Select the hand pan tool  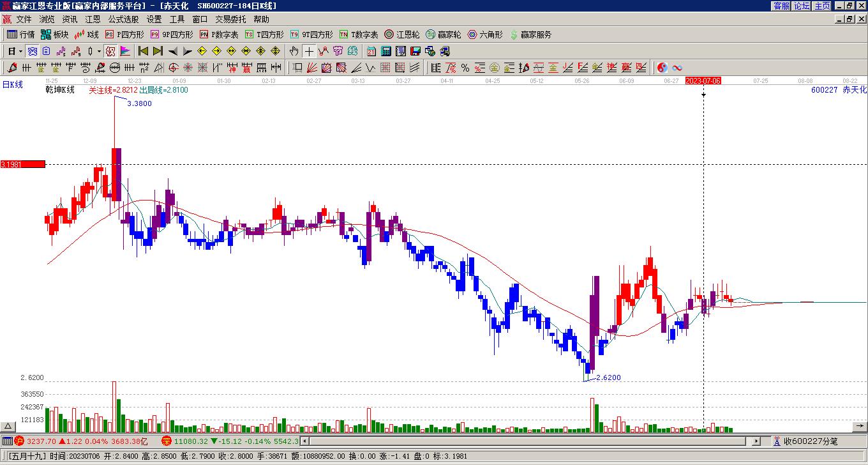pyautogui.click(x=294, y=51)
